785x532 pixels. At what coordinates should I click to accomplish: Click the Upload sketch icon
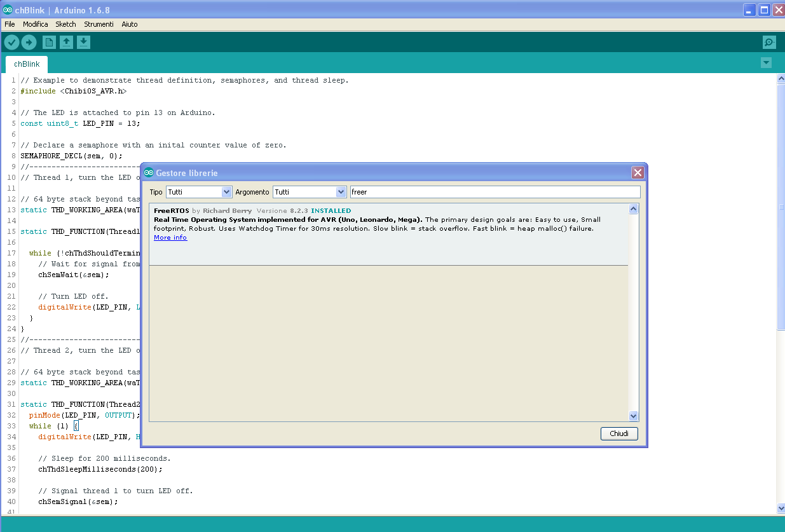point(29,42)
